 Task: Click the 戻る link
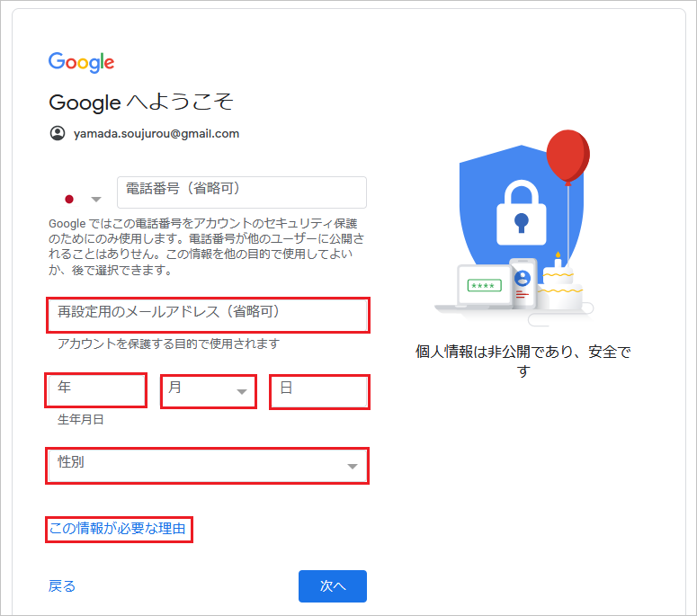62,586
